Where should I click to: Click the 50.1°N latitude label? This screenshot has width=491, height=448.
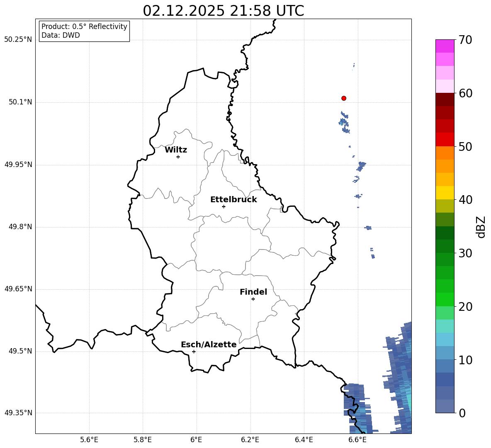pyautogui.click(x=20, y=102)
